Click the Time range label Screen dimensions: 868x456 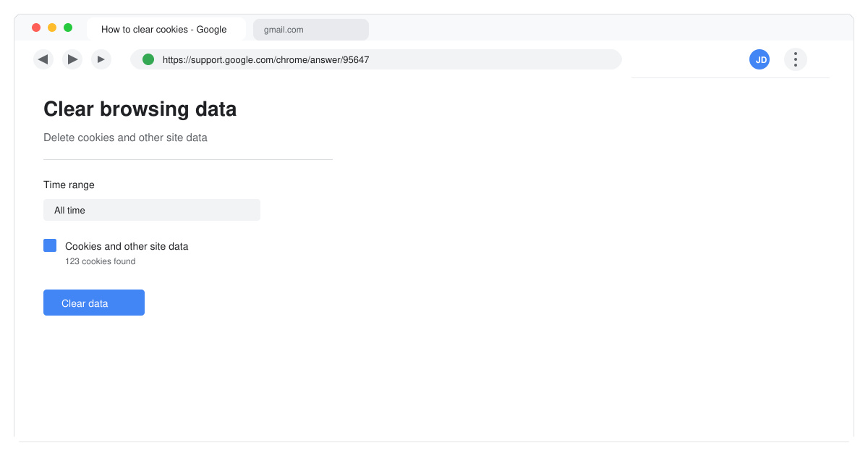[69, 185]
